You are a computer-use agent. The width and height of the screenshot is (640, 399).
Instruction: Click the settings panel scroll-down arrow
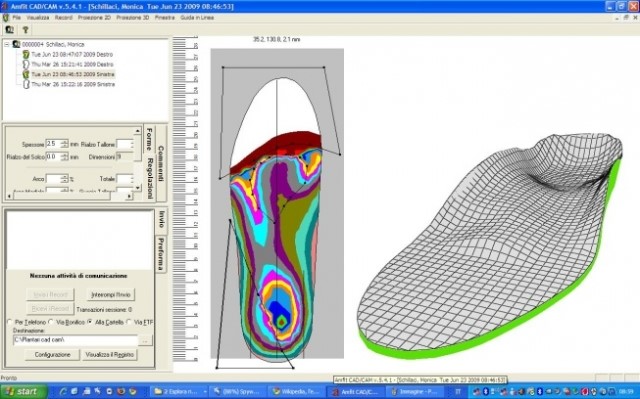pos(138,187)
